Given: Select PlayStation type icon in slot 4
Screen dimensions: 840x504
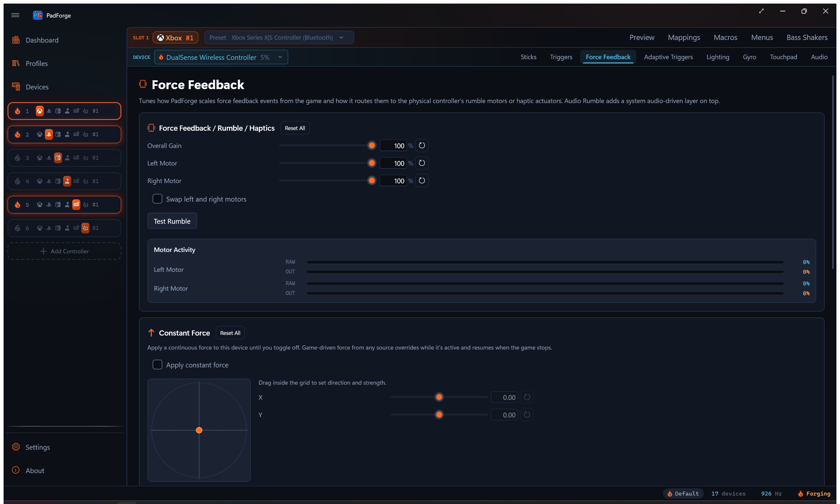Looking at the screenshot, I should [49, 181].
